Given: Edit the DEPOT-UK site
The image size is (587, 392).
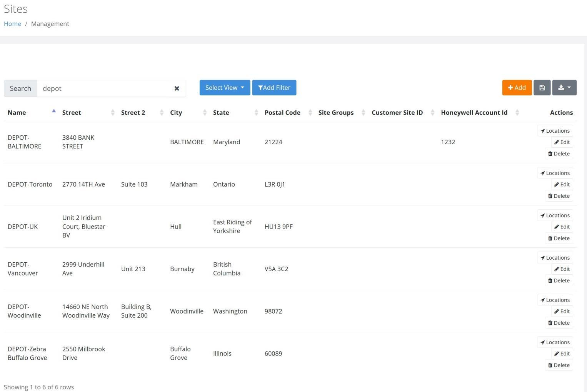Looking at the screenshot, I should tap(562, 227).
